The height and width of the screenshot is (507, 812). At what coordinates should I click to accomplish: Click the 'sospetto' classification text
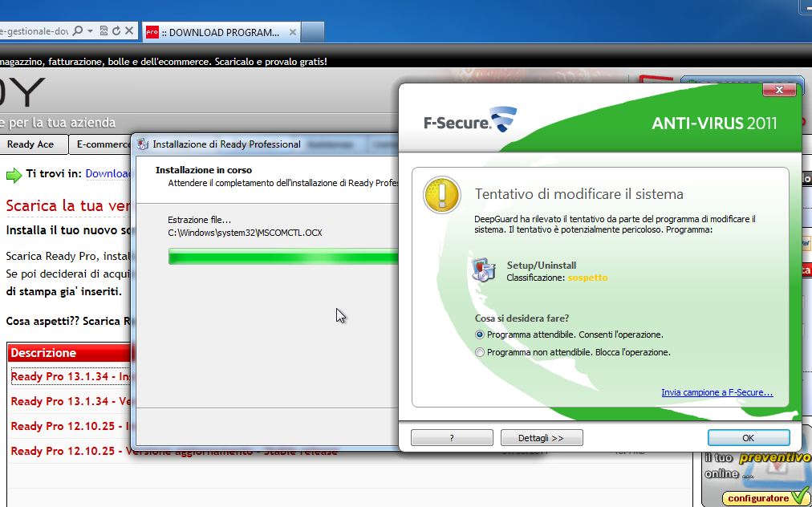point(588,278)
